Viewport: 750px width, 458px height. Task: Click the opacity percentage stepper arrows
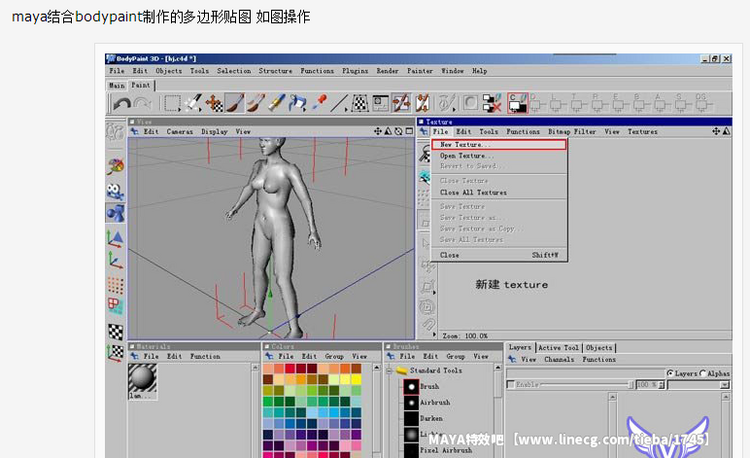662,385
